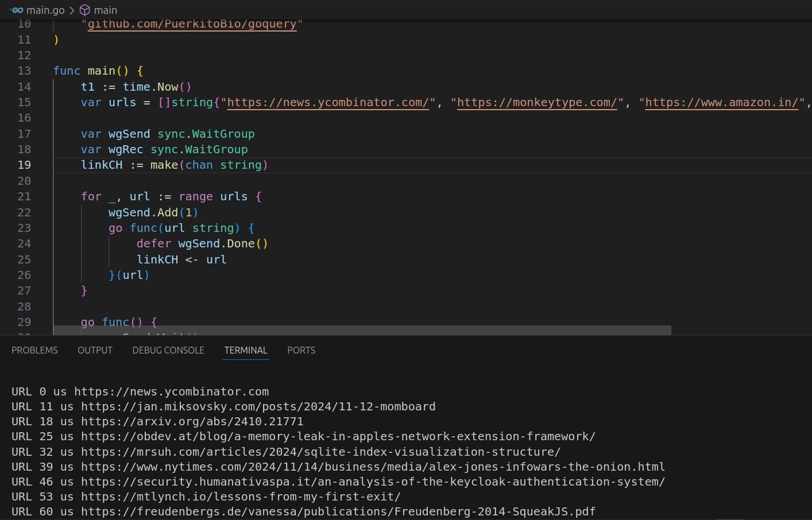Switch to the PORTS tab
This screenshot has width=812, height=520.
pos(301,350)
